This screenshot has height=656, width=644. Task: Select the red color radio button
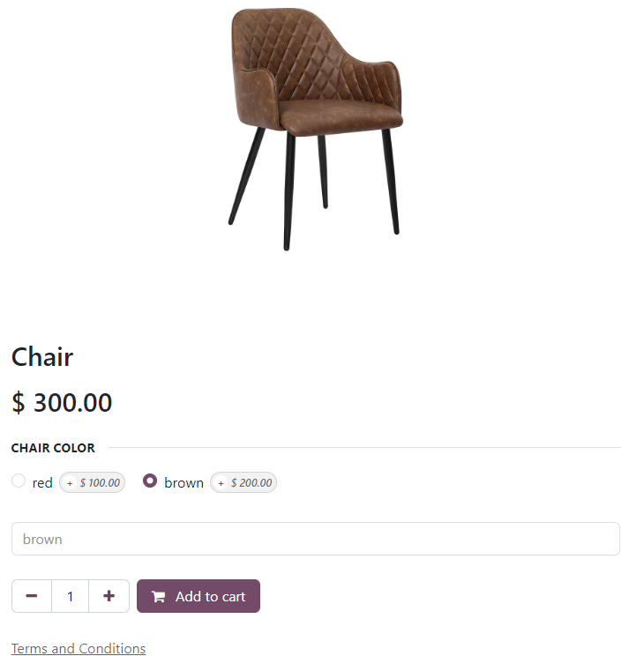pyautogui.click(x=19, y=481)
